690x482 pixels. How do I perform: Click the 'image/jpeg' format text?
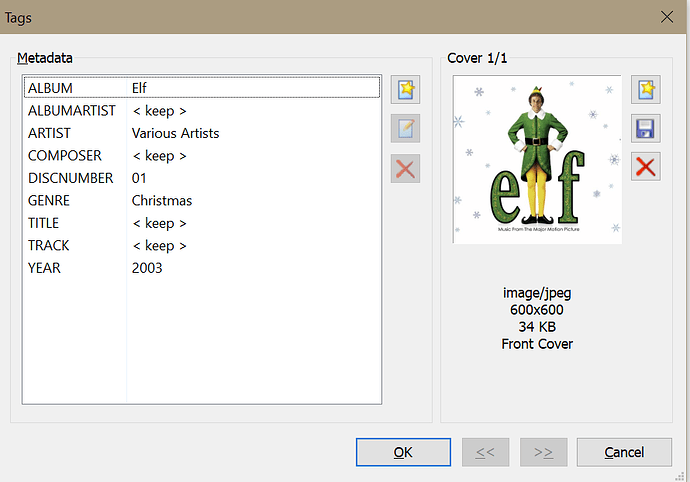(537, 293)
